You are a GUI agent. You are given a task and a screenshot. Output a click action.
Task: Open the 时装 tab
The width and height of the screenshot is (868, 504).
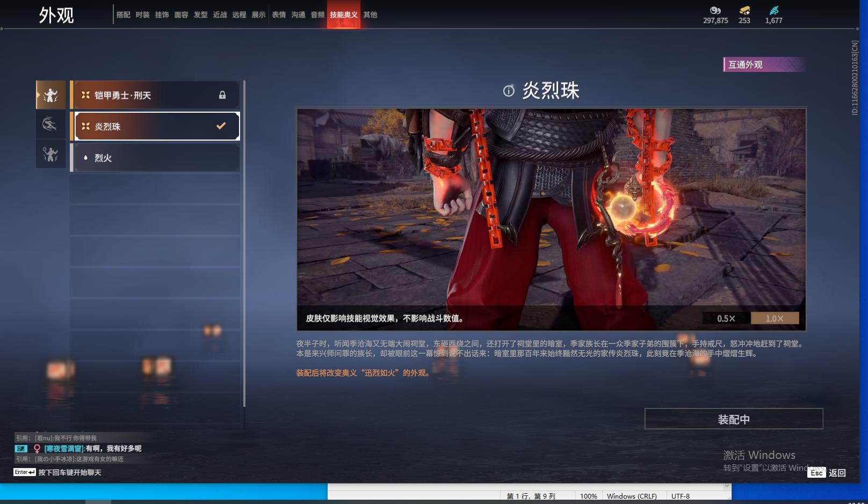[x=142, y=14]
